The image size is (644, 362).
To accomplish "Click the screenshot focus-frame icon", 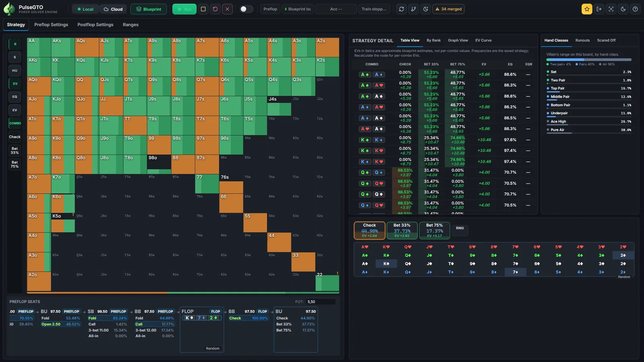I will coord(611,9).
